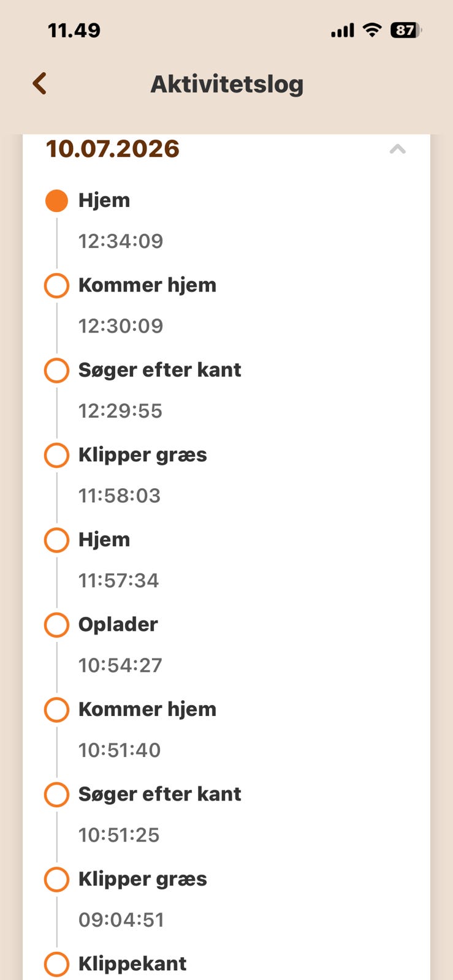This screenshot has height=980, width=453.
Task: Click the 10.07.2026 date header
Action: [113, 149]
